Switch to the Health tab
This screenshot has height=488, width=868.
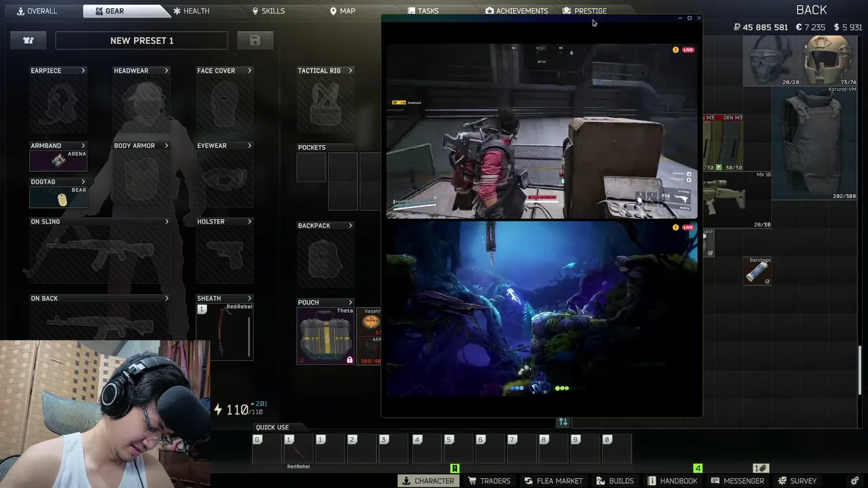pos(191,11)
